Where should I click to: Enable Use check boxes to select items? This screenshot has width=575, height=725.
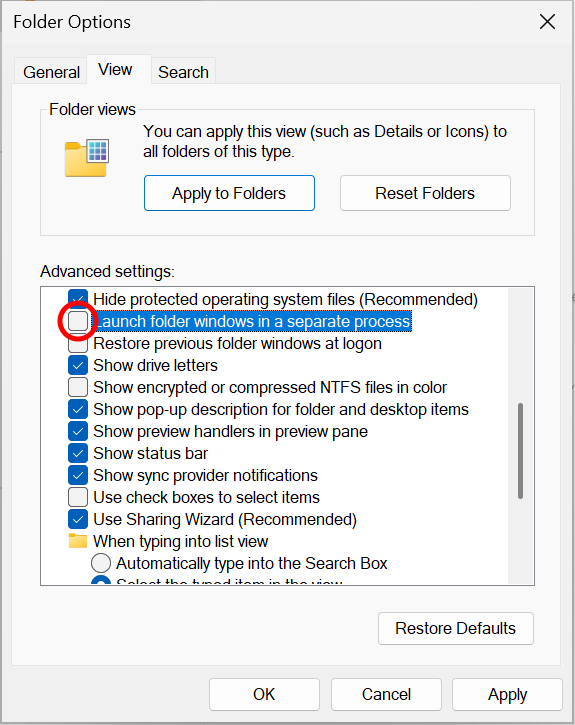click(78, 498)
